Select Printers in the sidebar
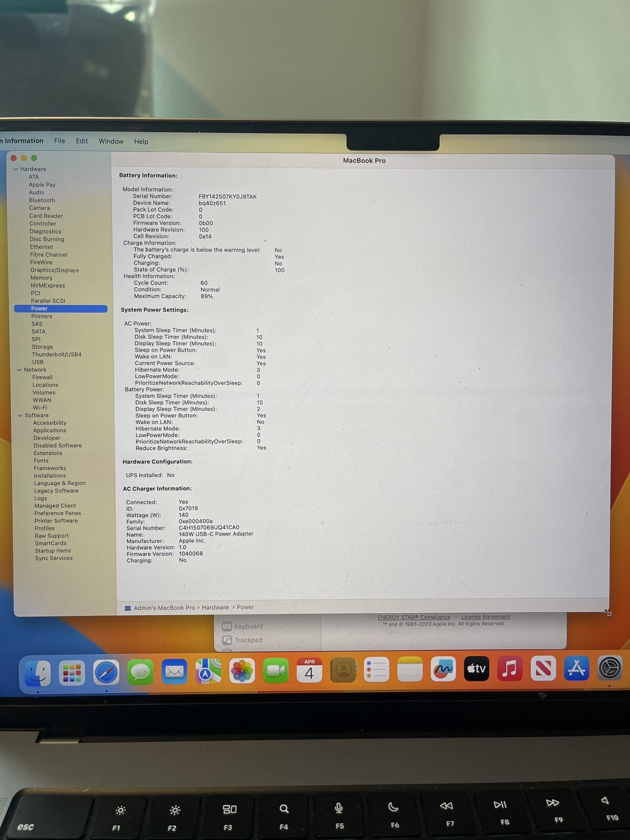The image size is (630, 840). (41, 317)
